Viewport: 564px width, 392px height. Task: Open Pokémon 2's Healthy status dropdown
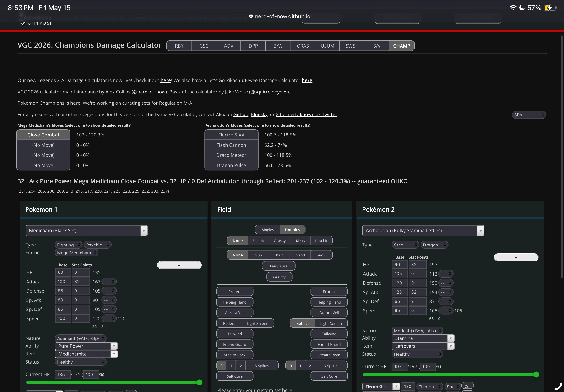tap(418, 354)
